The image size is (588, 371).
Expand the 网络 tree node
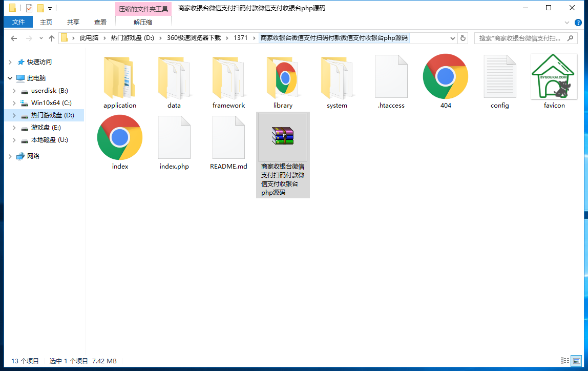[10, 156]
